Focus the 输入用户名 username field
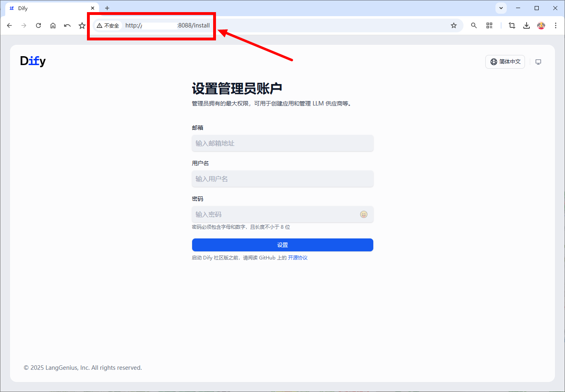The width and height of the screenshot is (565, 392). [283, 179]
